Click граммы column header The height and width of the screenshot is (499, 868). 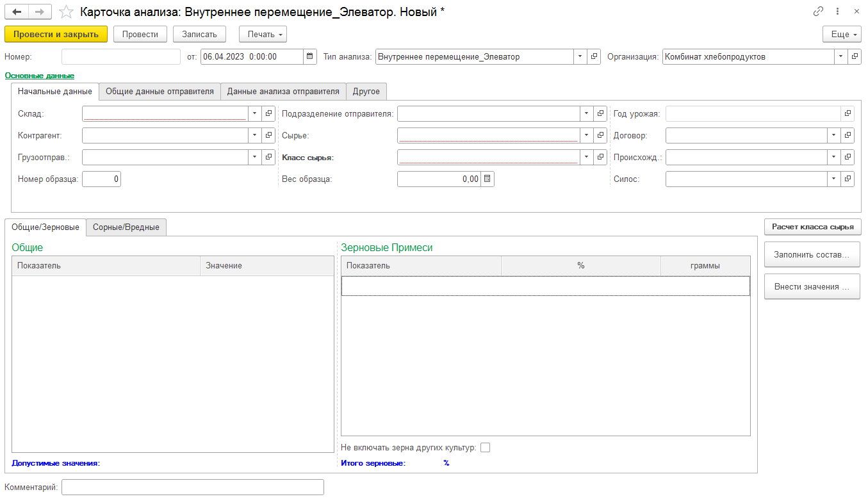pos(705,265)
